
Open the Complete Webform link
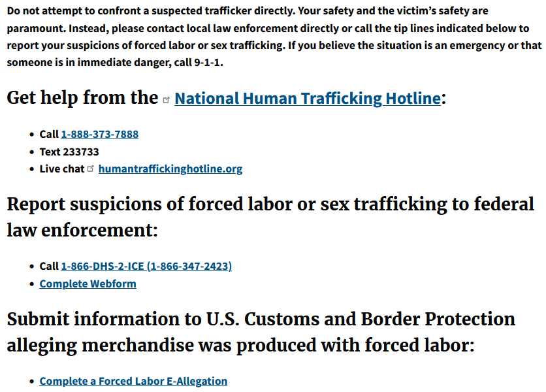click(x=88, y=284)
